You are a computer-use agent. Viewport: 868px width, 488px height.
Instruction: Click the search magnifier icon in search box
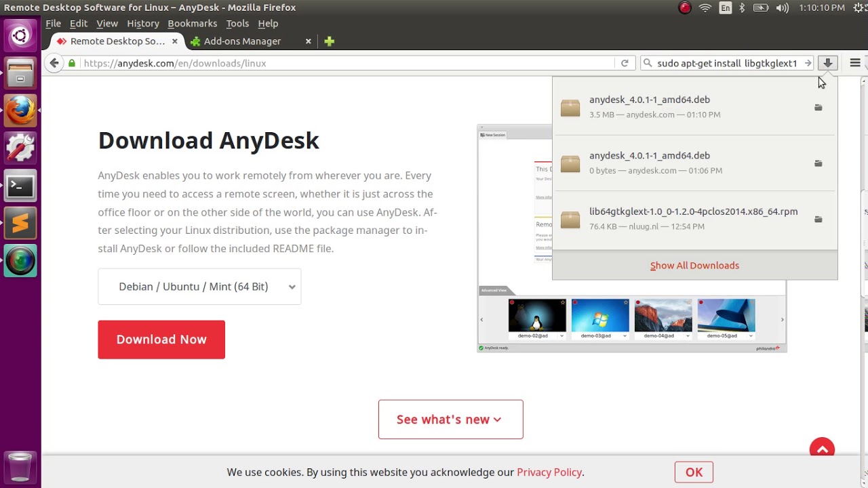648,63
